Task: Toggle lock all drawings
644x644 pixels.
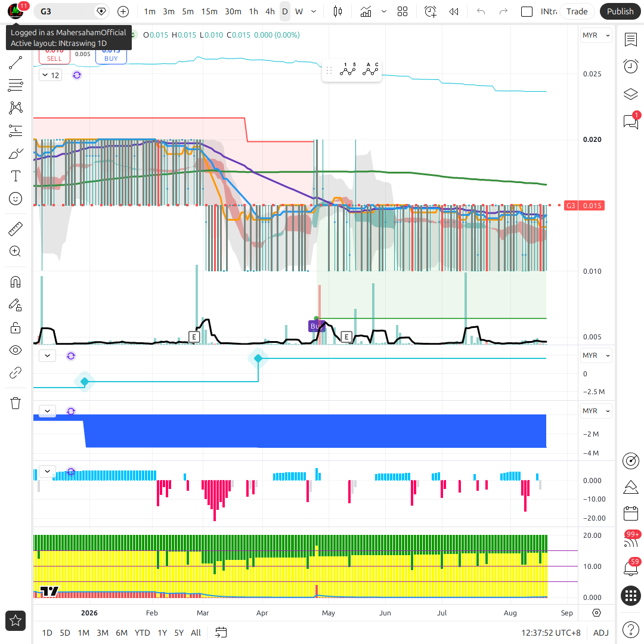Action: tap(16, 328)
